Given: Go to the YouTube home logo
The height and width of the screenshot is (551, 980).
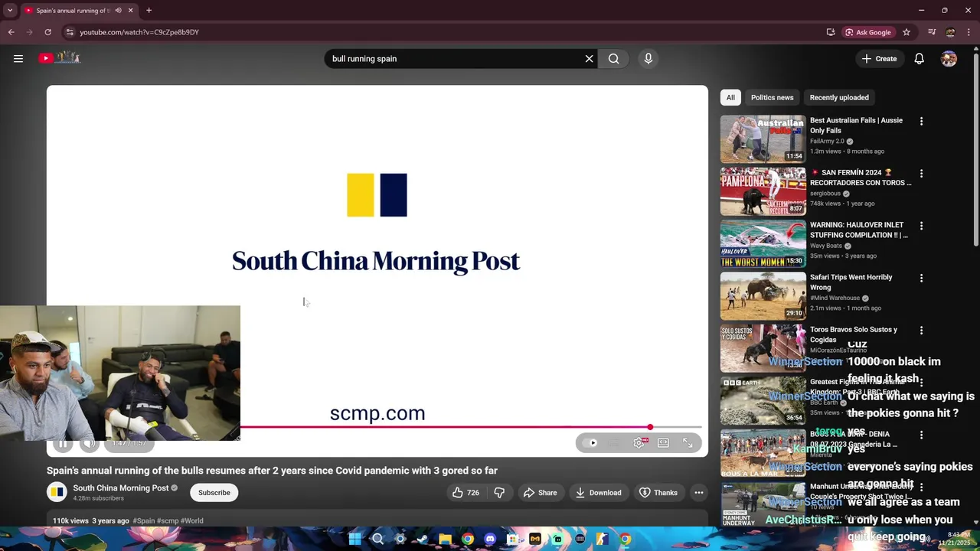Looking at the screenshot, I should (x=60, y=57).
